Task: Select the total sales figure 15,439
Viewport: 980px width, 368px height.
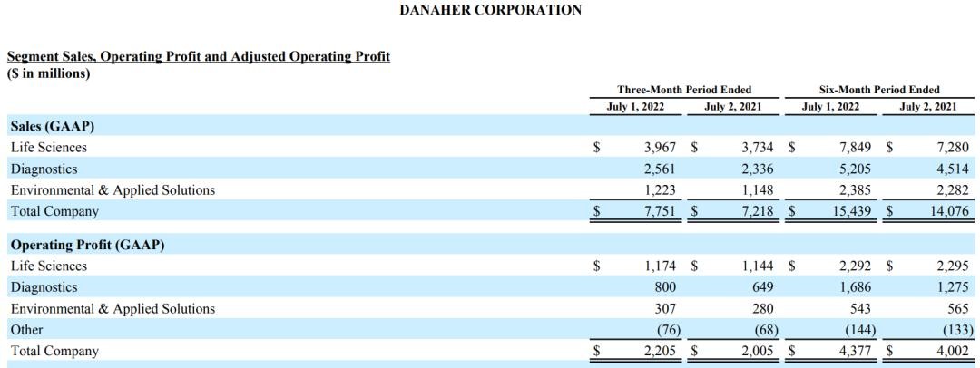Action: coord(853,211)
